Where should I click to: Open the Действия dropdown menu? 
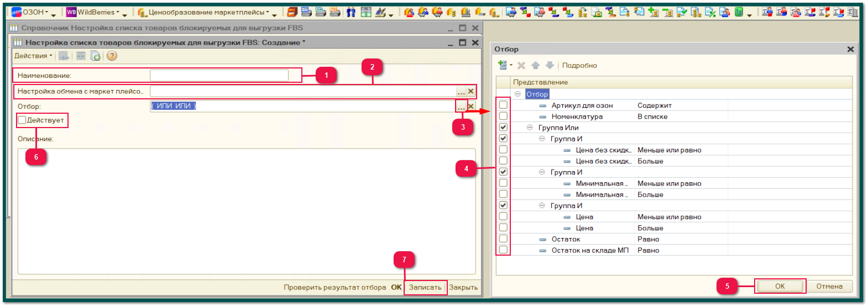pyautogui.click(x=33, y=56)
